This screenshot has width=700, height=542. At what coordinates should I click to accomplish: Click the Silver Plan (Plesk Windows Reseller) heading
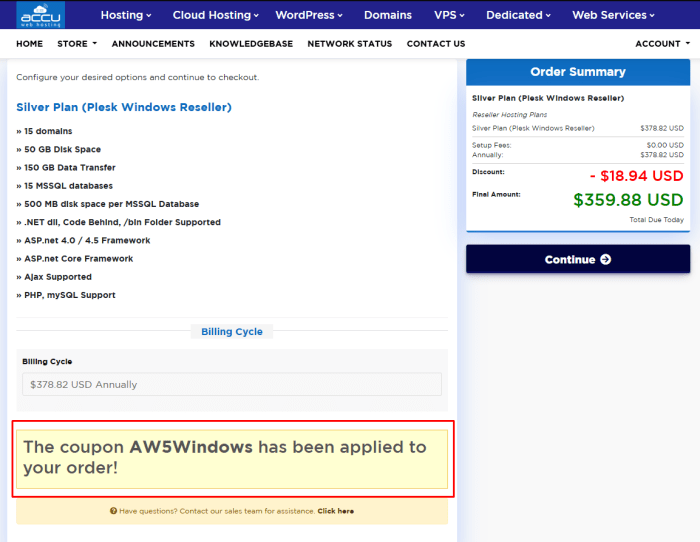[124, 107]
